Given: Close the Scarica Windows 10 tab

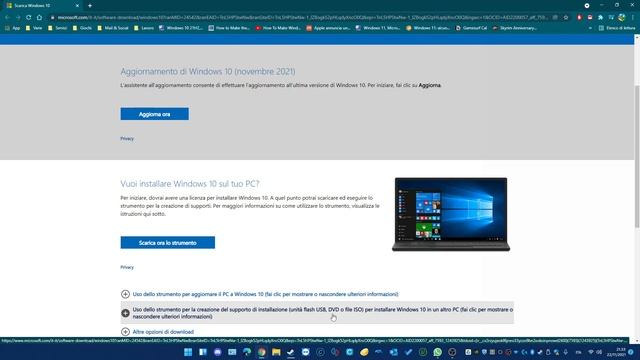Looking at the screenshot, I should [77, 6].
